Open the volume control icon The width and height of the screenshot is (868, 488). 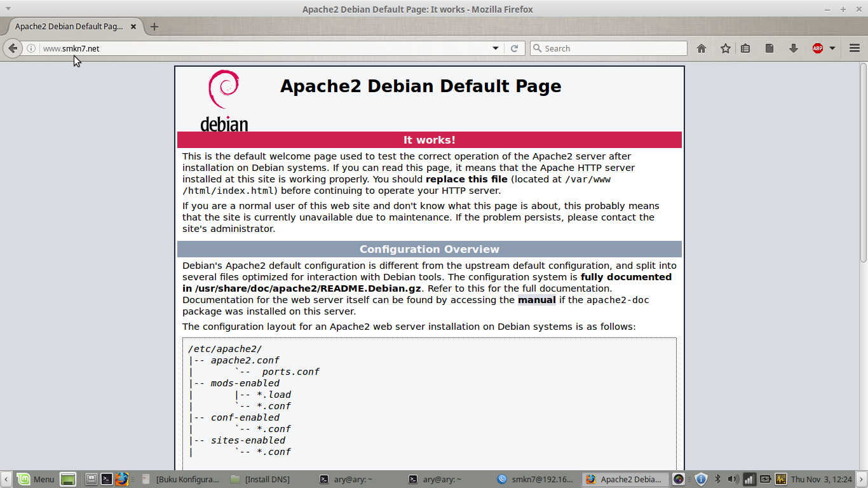tap(733, 479)
